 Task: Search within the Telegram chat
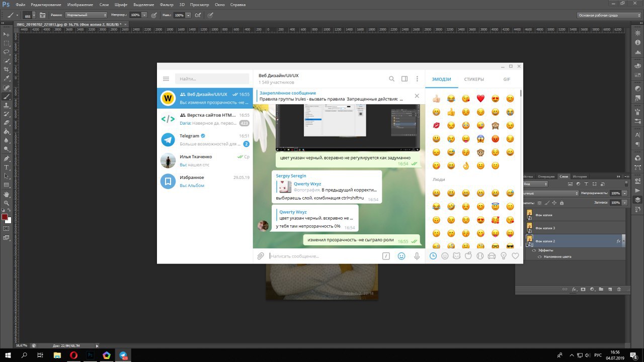pyautogui.click(x=391, y=79)
